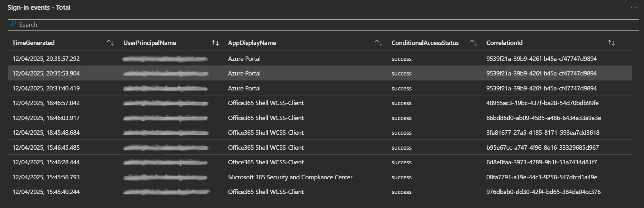Image resolution: width=644 pixels, height=208 pixels.
Task: Click success status in the 15:45:56.793 row
Action: click(x=401, y=177)
